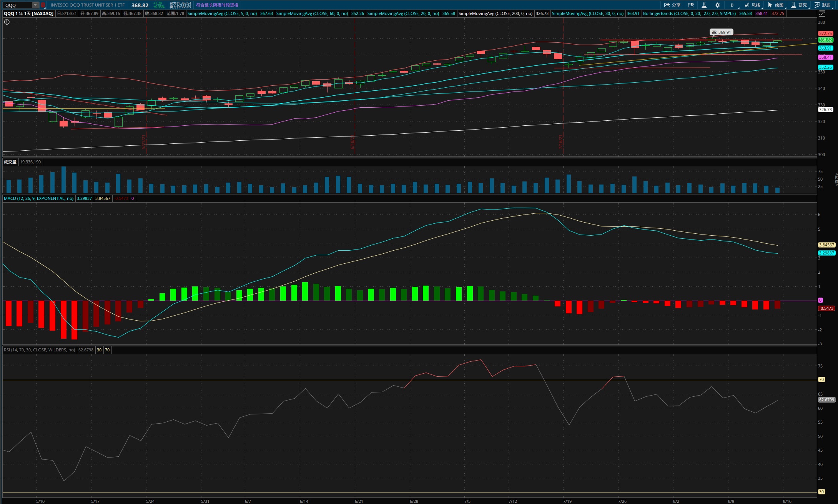Open the 形态 patterns menu
The width and height of the screenshot is (838, 504).
[823, 5]
